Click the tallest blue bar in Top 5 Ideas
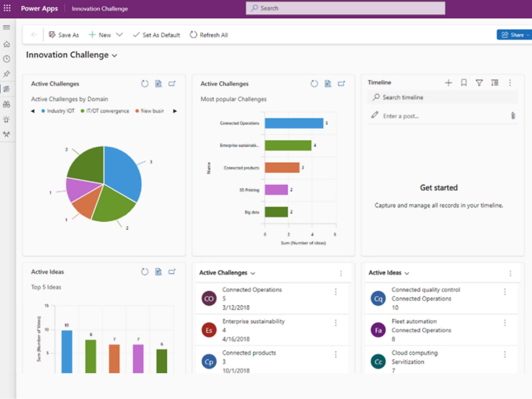This screenshot has height=399, width=532. tap(67, 352)
